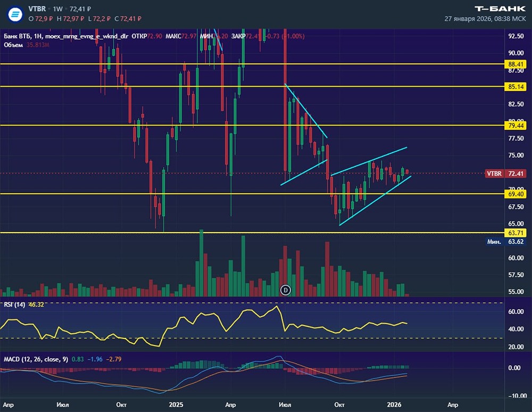The width and height of the screenshot is (532, 412).
Task: Click the MACD (12, 26, close, 9) title
Action: click(36, 359)
